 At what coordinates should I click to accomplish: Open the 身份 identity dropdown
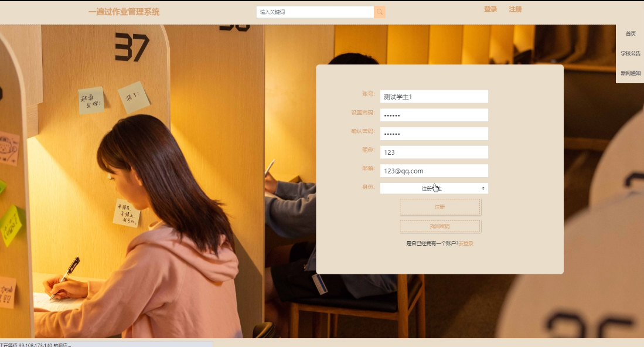tap(434, 189)
